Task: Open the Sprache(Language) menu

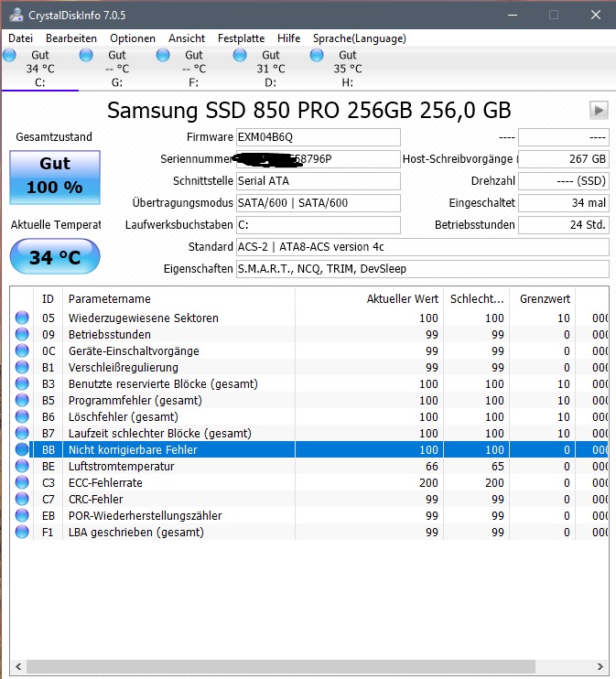Action: 360,38
